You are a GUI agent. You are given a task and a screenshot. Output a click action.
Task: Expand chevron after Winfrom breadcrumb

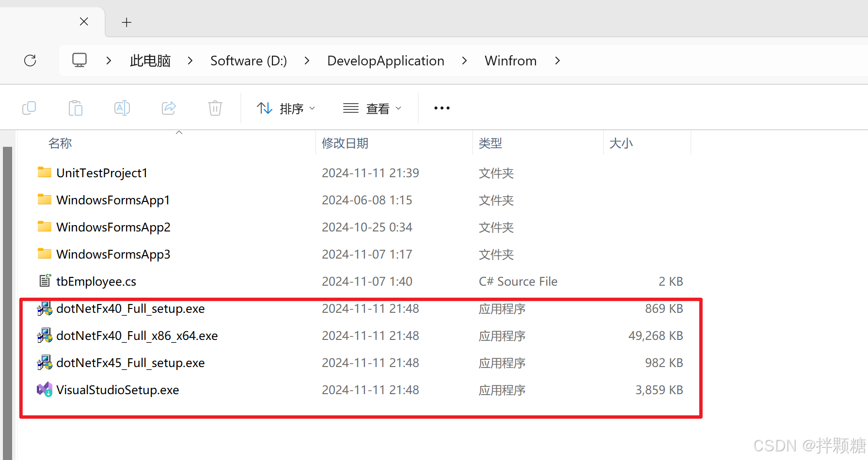[557, 61]
